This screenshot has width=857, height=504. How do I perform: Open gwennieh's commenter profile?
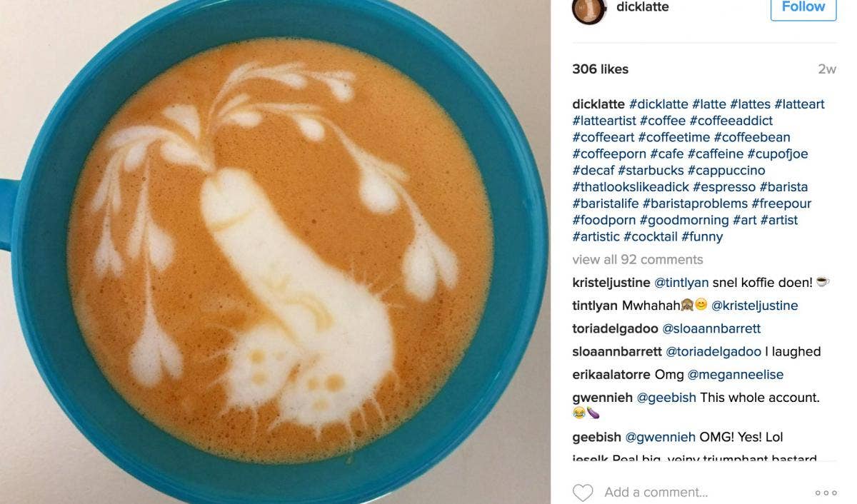coord(601,398)
